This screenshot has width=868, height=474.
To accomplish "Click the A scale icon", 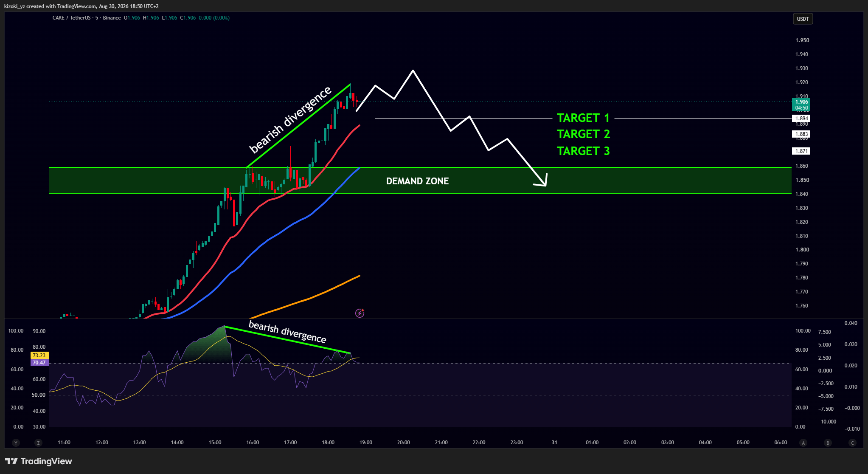I will tap(803, 443).
